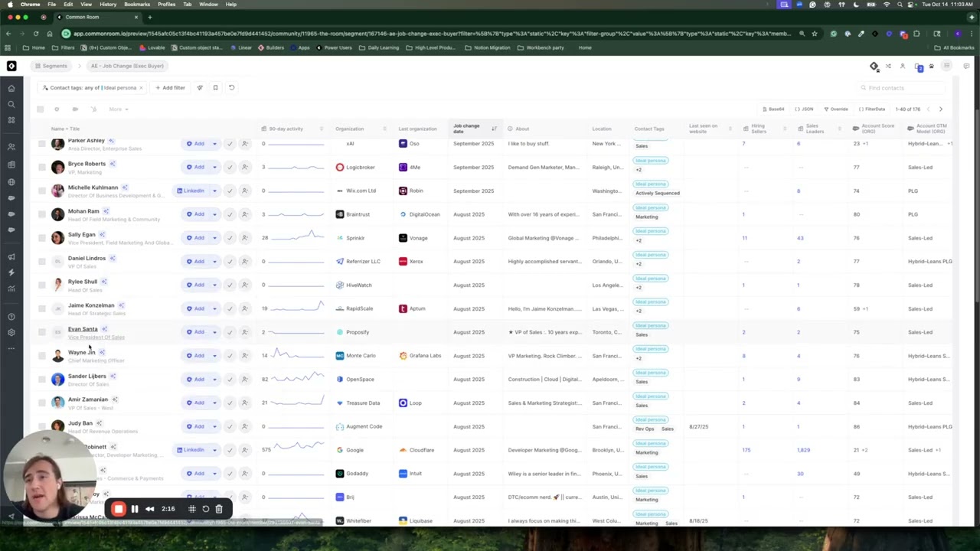980x551 pixels.
Task: Click the chat bubble icon at far top right
Action: tap(966, 67)
